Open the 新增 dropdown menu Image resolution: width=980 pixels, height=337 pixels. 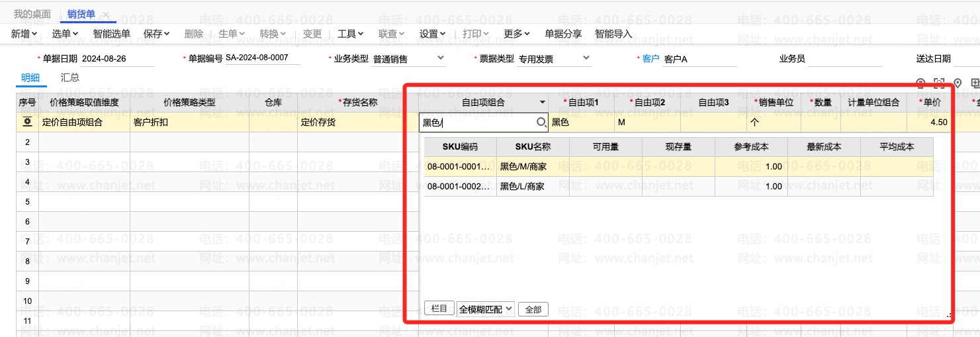pos(24,34)
